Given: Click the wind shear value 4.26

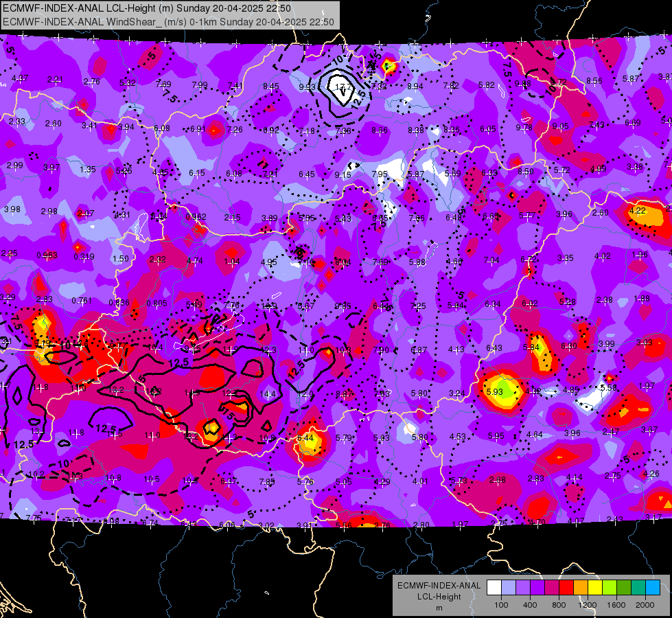Looking at the screenshot, I should pos(651,474).
